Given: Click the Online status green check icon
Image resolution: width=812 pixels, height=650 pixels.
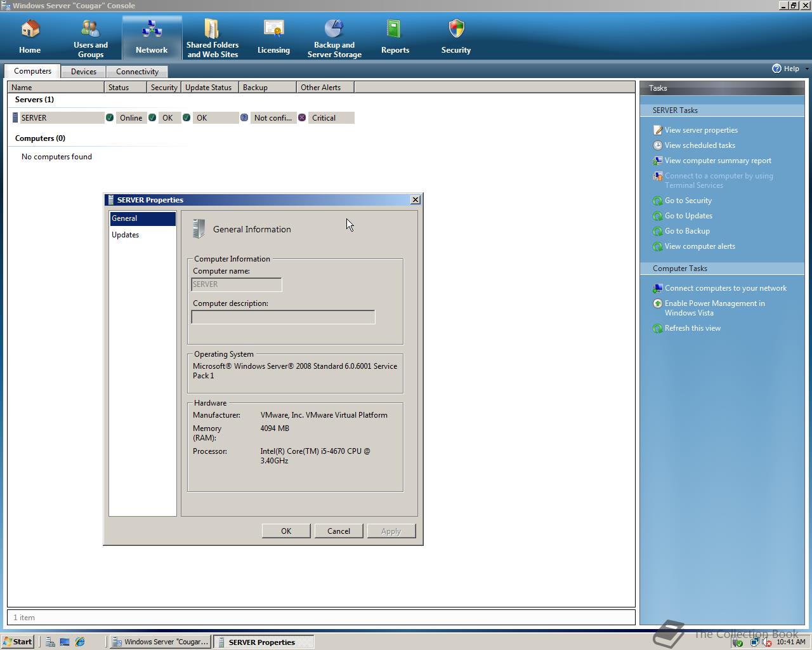Looking at the screenshot, I should (110, 117).
